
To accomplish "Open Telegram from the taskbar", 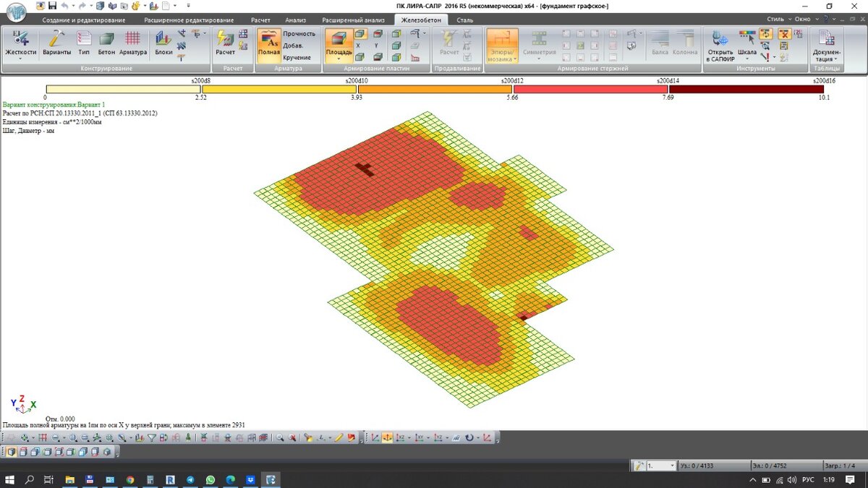I will click(x=190, y=480).
